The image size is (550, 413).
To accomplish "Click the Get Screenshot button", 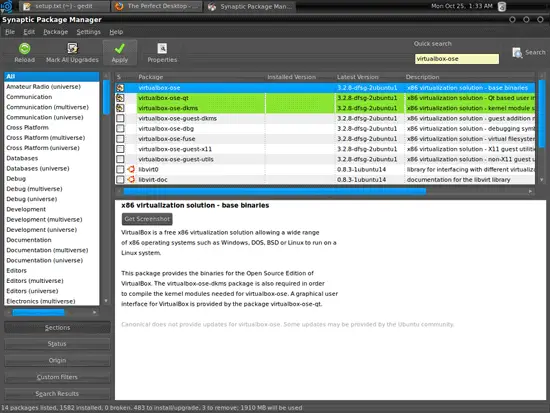I will click(x=147, y=219).
